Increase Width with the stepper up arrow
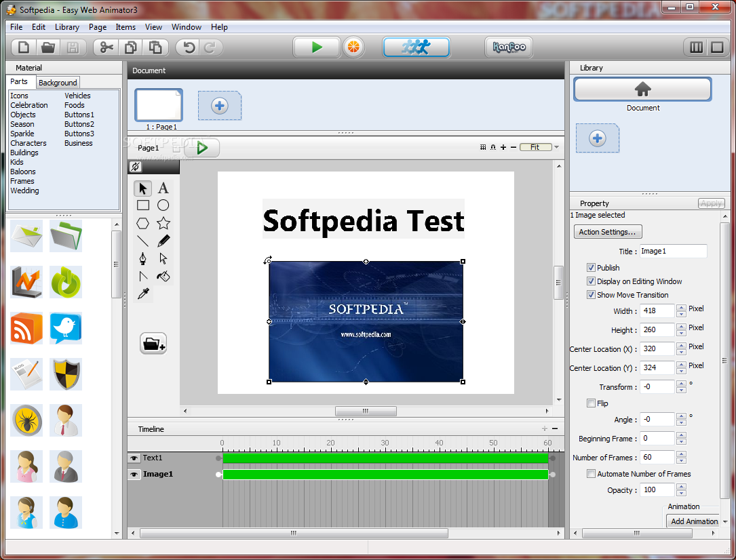 coord(681,308)
